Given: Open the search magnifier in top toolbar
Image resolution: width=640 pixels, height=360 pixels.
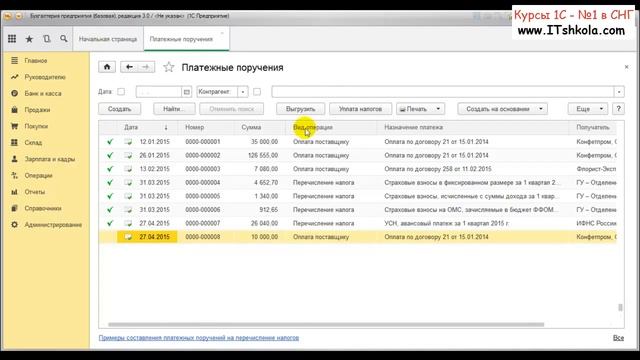Looking at the screenshot, I should pos(64,39).
